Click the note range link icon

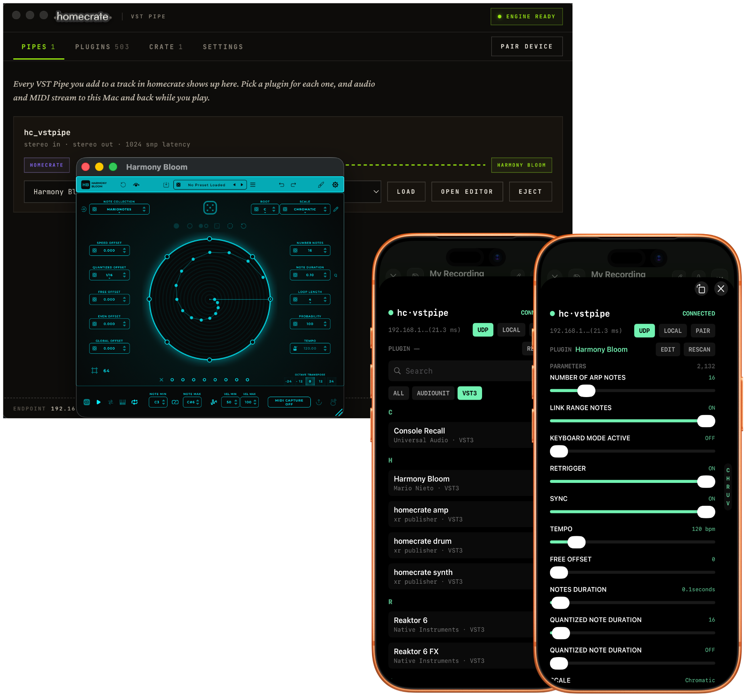pos(175,402)
